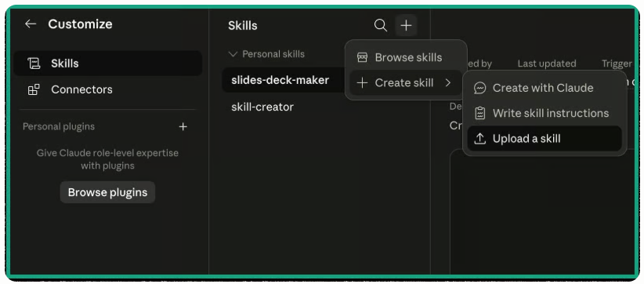Search skills with the magnifier icon
Image resolution: width=644 pixels, height=284 pixels.
pyautogui.click(x=381, y=25)
